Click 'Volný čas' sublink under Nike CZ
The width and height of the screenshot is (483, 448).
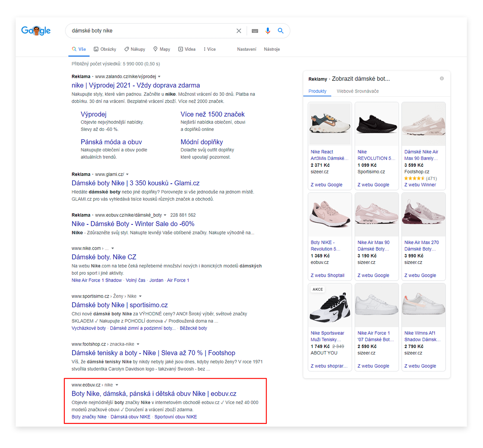(x=135, y=280)
